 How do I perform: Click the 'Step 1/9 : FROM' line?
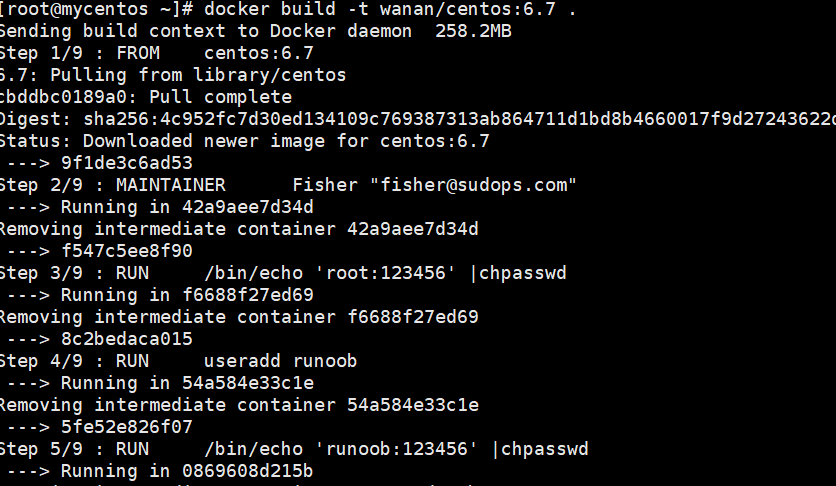pos(157,53)
